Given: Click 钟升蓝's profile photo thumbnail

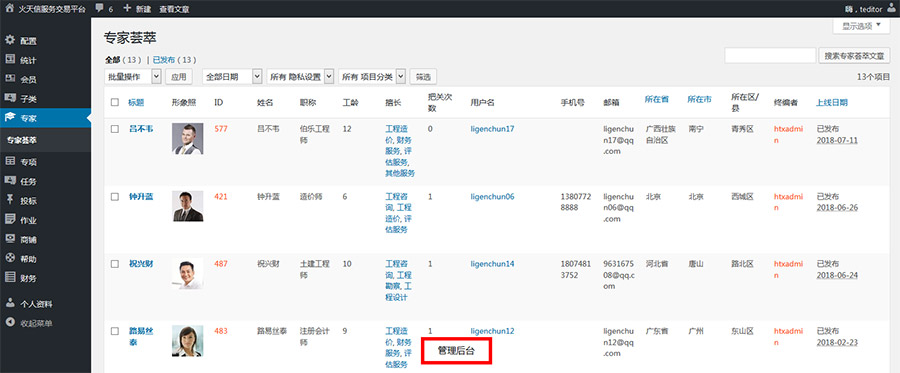Looking at the screenshot, I should coord(187,206).
